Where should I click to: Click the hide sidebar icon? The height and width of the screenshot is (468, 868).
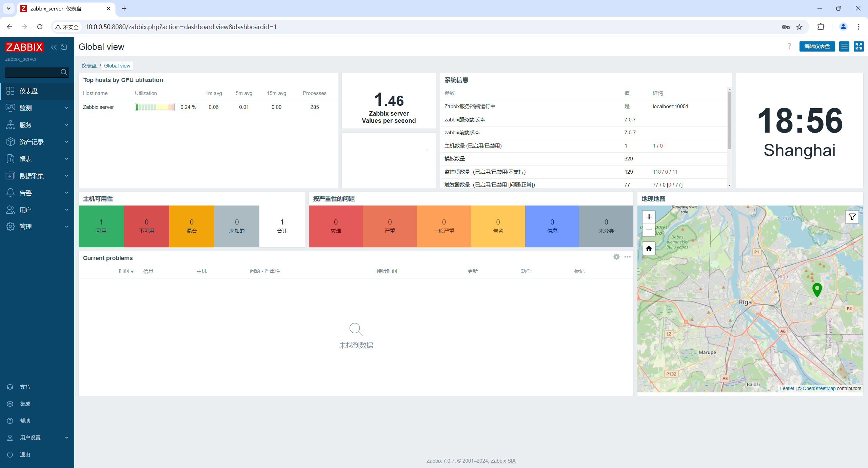click(64, 47)
